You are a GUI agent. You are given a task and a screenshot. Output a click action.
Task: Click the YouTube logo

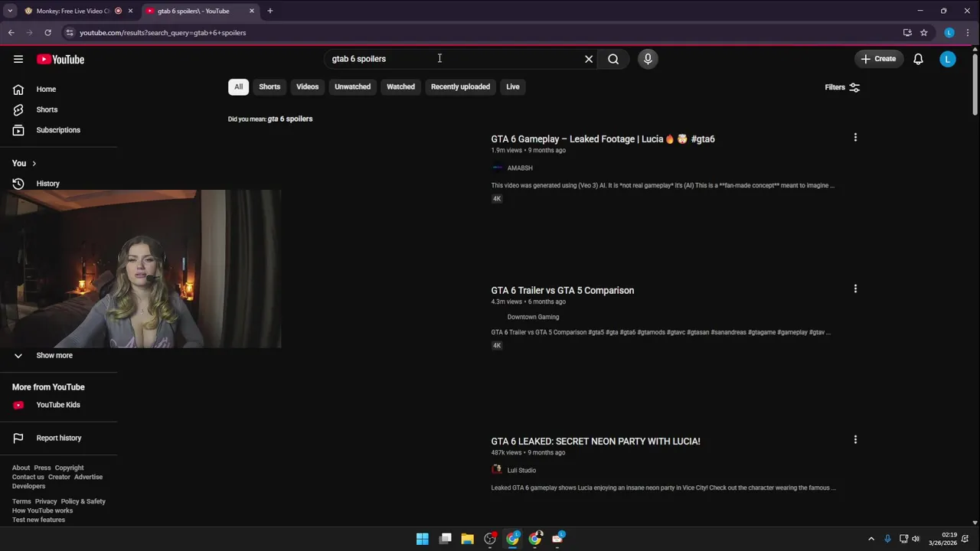pos(60,60)
